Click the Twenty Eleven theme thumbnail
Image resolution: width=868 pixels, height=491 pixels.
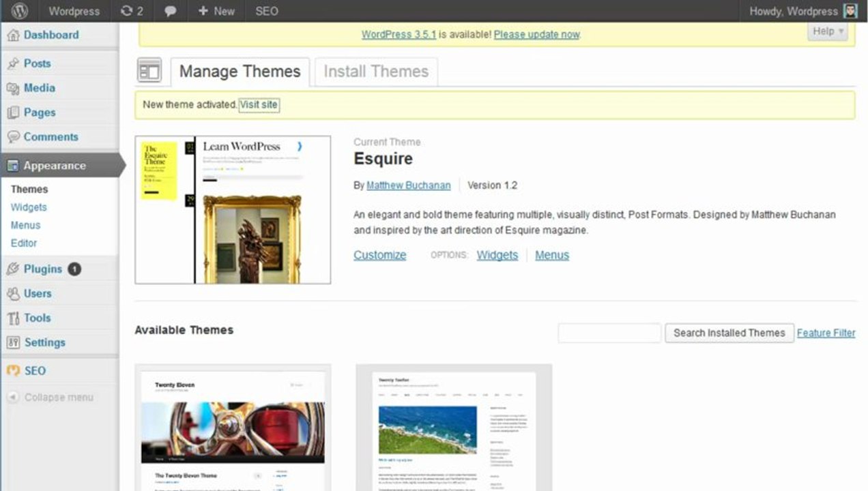233,428
